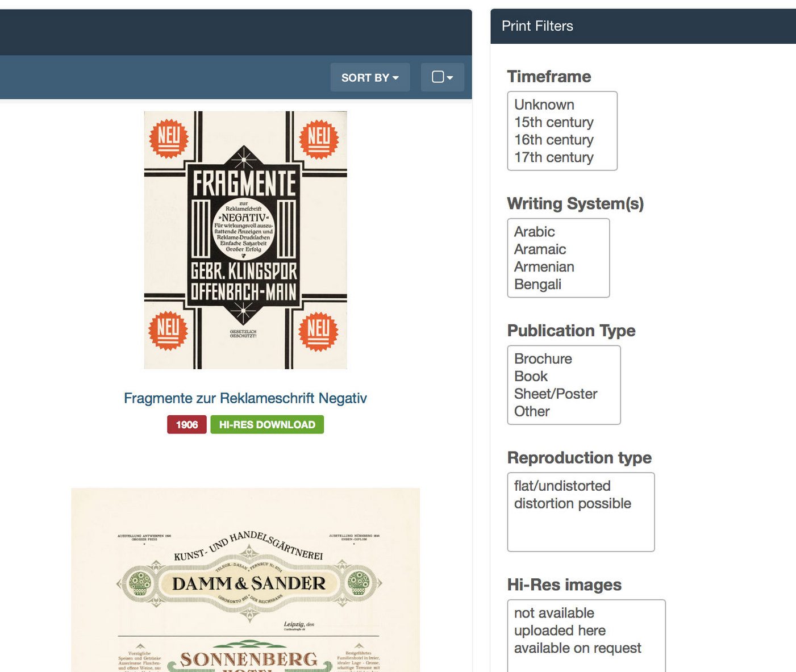Open the Damm & Sander letterhead thumbnail
Image resolution: width=796 pixels, height=672 pixels.
[x=245, y=580]
